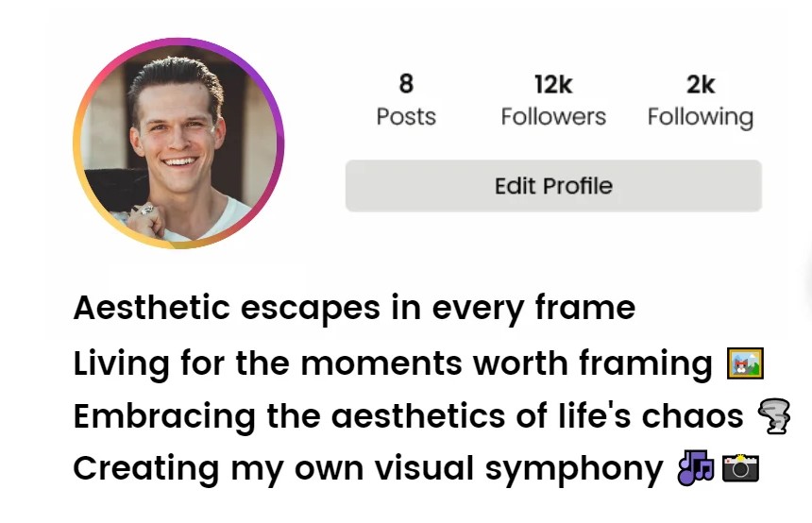This screenshot has height=523, width=812.
Task: View the 8 Posts count
Action: (406, 100)
